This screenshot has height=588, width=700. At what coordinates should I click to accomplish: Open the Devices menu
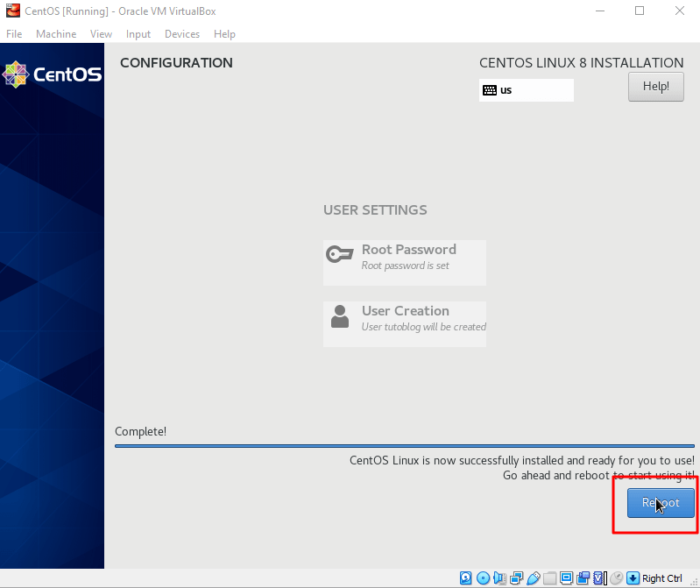coord(182,34)
